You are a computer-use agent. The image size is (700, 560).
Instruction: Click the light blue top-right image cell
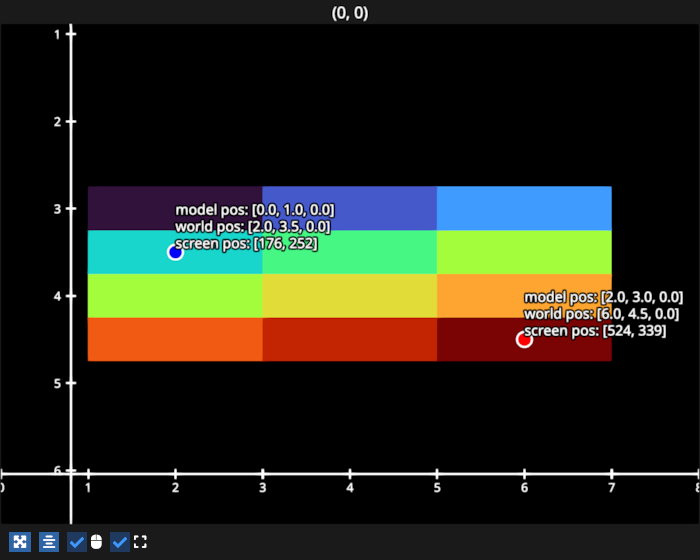pos(524,208)
